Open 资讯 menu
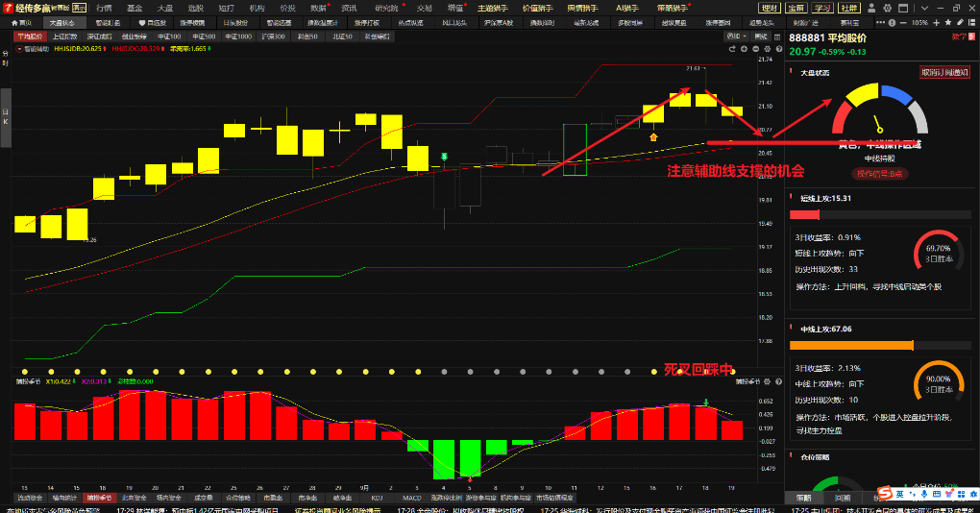This screenshot has height=513, width=980. 350,8
